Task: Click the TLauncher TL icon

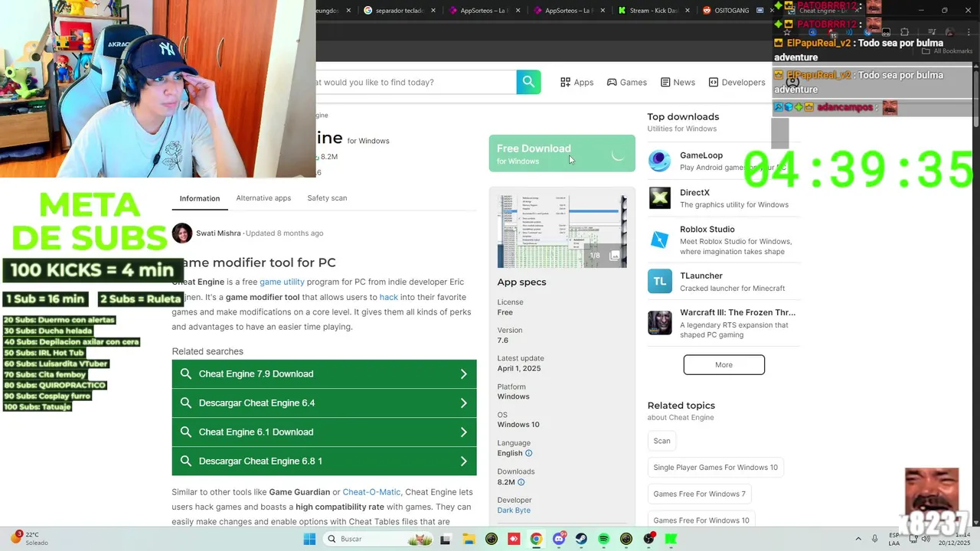Action: [x=659, y=281]
